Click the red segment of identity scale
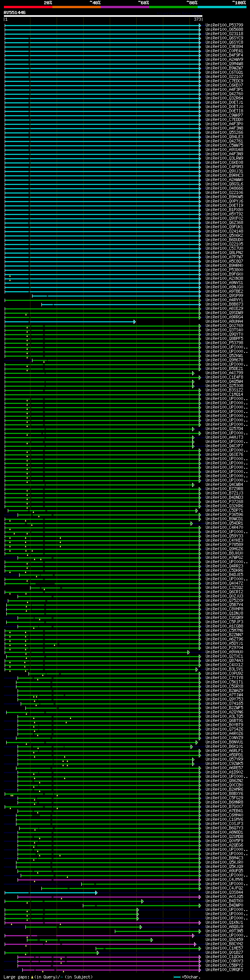This screenshot has height=980, width=250. [x=28, y=7]
